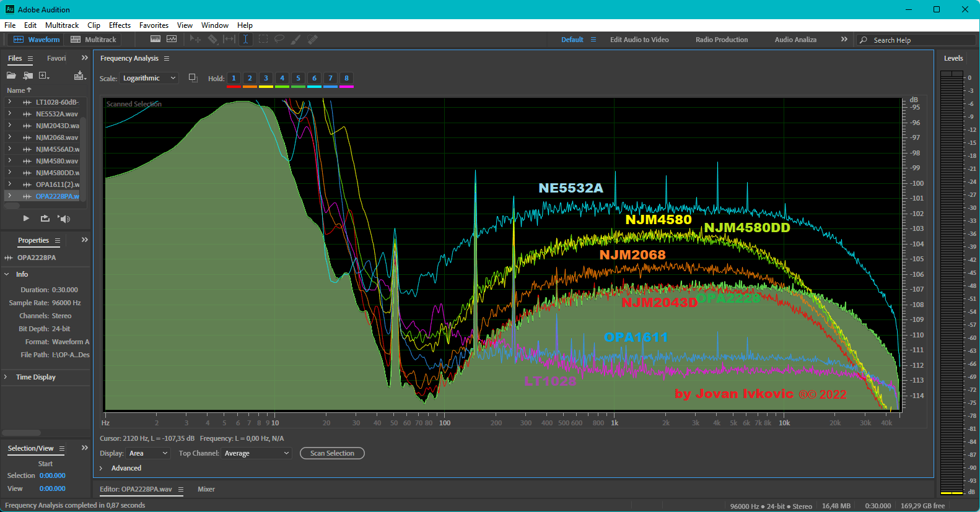Click the Loop Playback icon in Files

pyautogui.click(x=45, y=219)
